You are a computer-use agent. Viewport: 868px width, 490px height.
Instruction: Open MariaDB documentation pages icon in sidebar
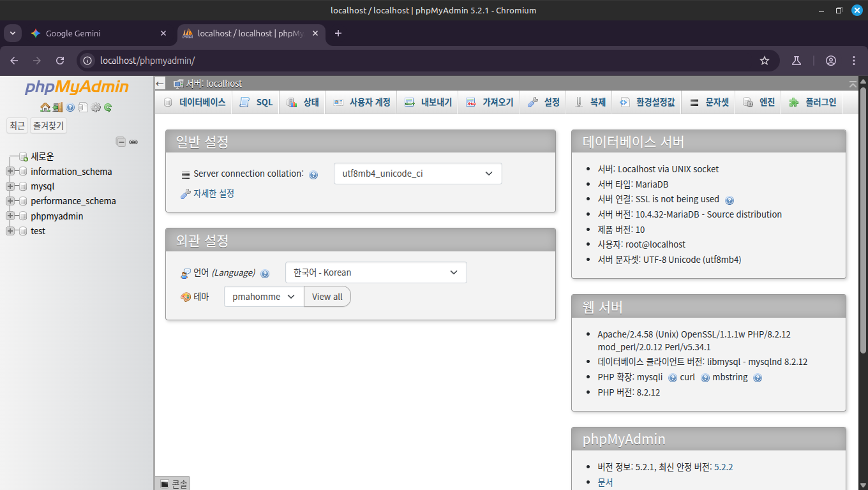coord(82,107)
